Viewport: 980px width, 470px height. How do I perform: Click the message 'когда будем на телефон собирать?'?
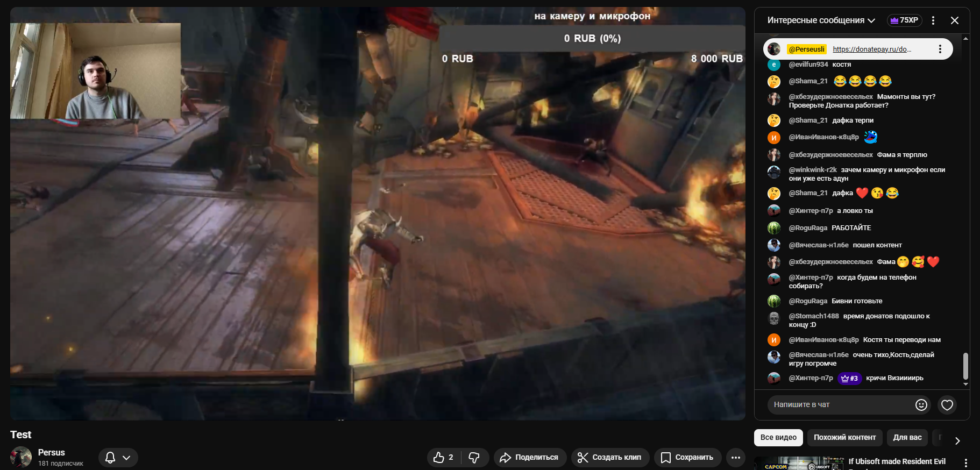pyautogui.click(x=853, y=282)
